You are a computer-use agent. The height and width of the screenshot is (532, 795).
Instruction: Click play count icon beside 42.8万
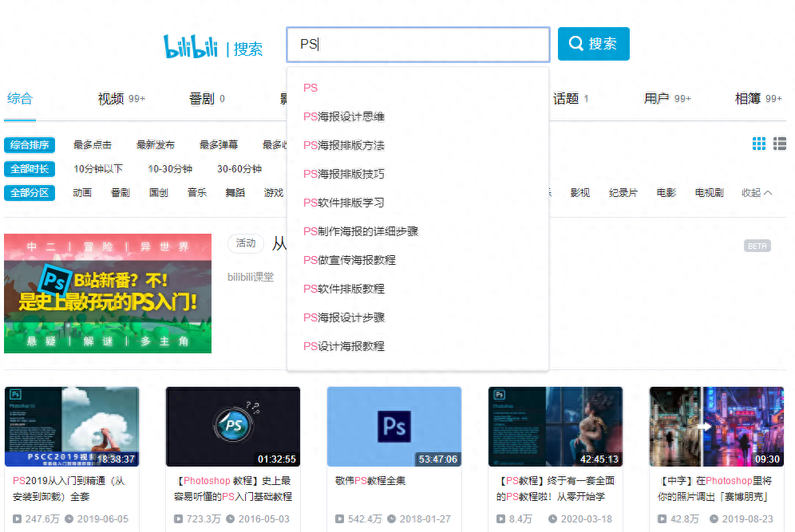point(662,518)
